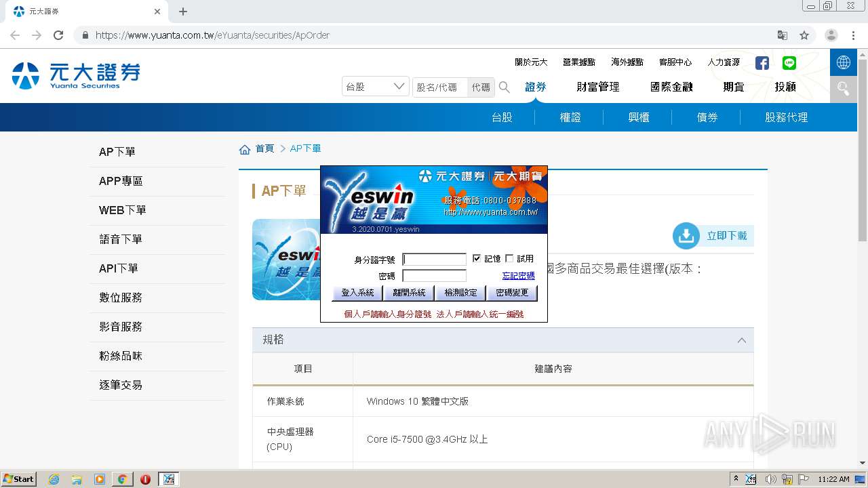This screenshot has width=868, height=488.
Task: Click the 忘記密碼 link
Action: pyautogui.click(x=518, y=276)
